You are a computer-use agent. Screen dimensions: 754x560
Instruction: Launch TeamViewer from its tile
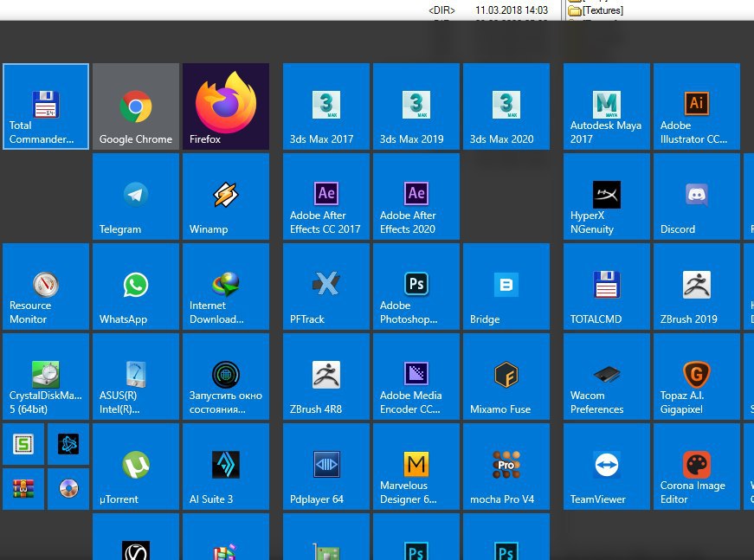pyautogui.click(x=606, y=467)
